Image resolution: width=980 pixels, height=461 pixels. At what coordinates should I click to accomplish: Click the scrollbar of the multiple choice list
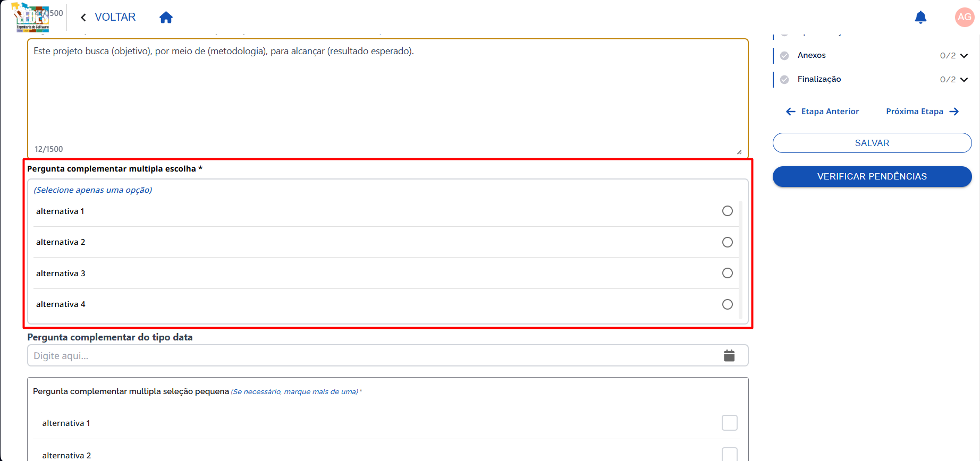(740, 259)
